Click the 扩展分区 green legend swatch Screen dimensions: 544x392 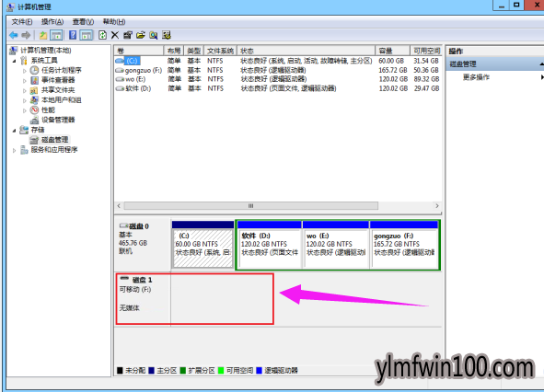[183, 371]
